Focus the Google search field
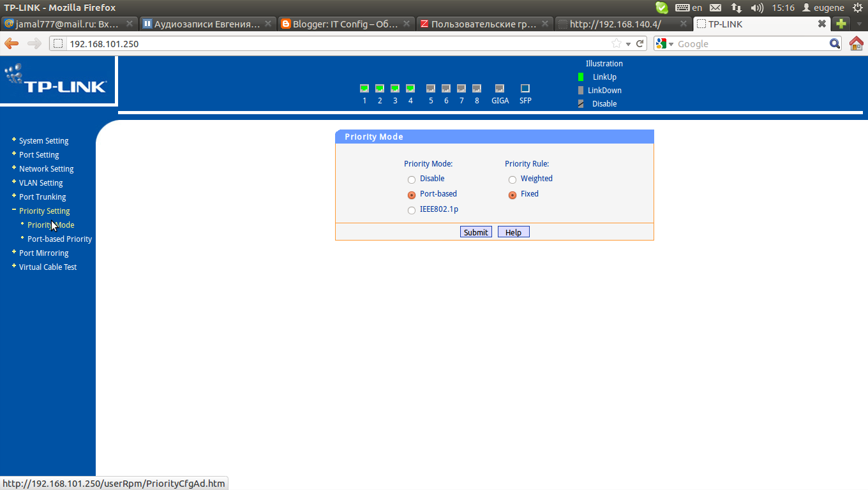Image resolution: width=868 pixels, height=490 pixels. 752,44
